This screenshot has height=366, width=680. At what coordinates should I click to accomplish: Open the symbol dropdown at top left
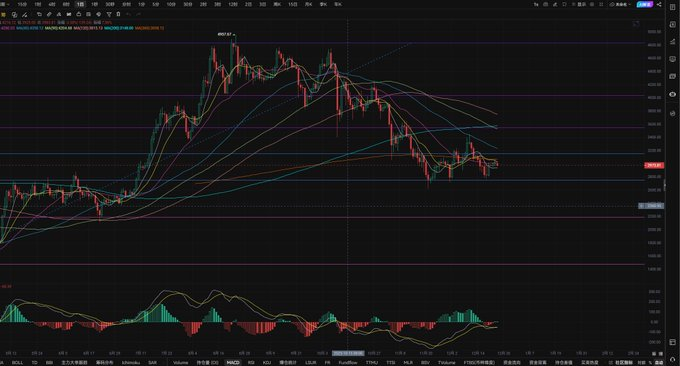(x=4, y=4)
